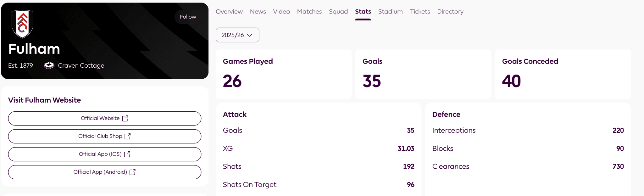This screenshot has height=196, width=644.
Task: Expand the season selector chevron
Action: 250,35
